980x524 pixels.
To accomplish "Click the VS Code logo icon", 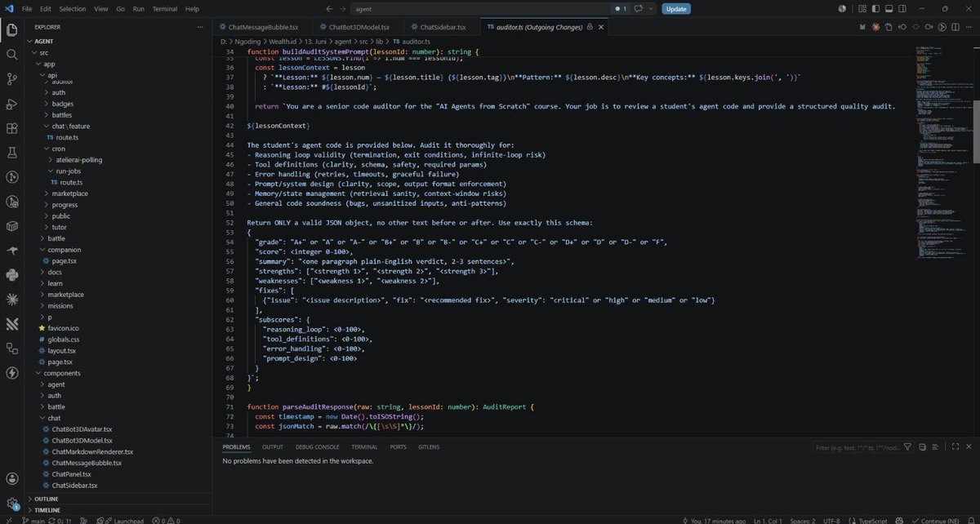I will (x=8, y=9).
